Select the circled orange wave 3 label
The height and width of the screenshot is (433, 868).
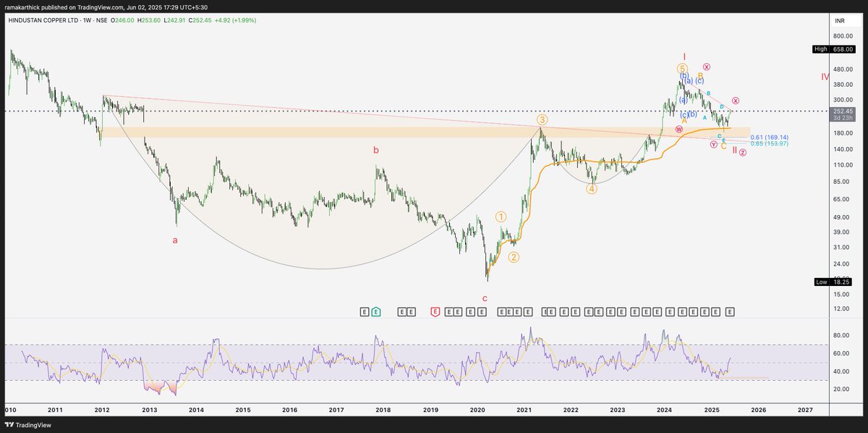[541, 119]
